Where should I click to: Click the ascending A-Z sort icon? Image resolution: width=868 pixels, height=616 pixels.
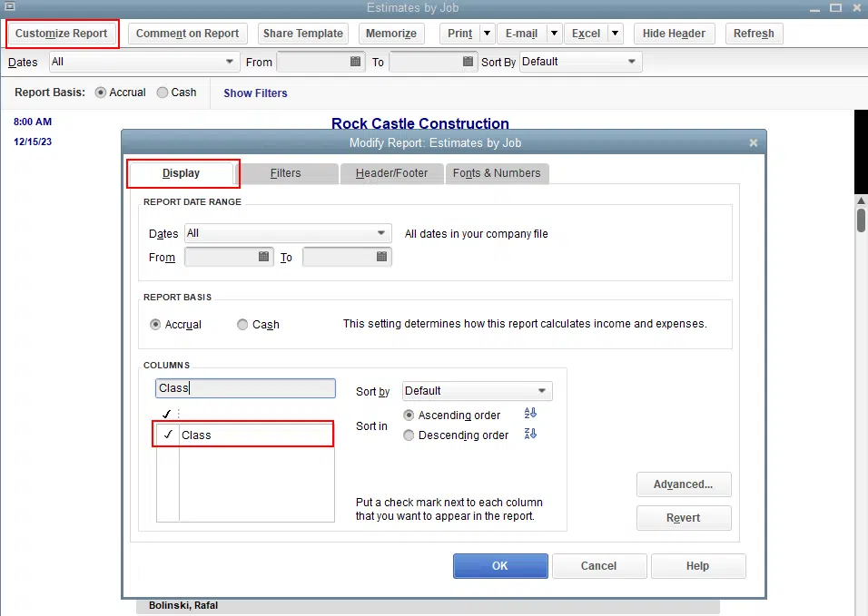point(530,413)
